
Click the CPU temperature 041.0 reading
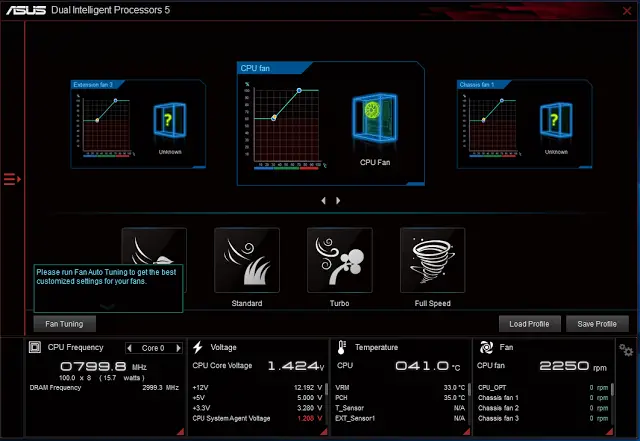(427, 366)
